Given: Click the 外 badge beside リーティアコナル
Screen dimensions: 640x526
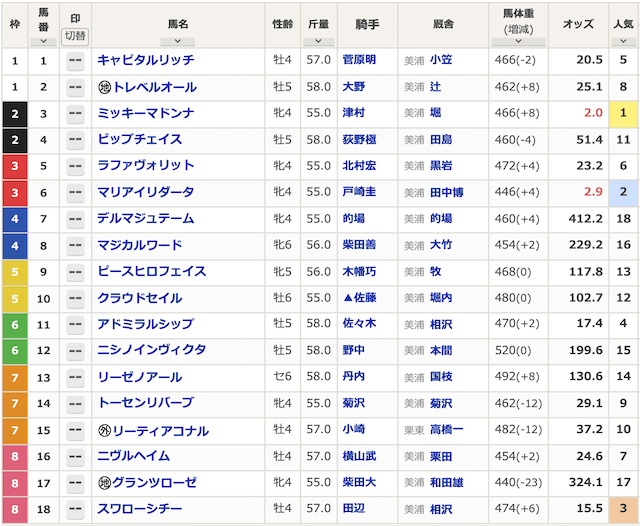Looking at the screenshot, I should [104, 431].
